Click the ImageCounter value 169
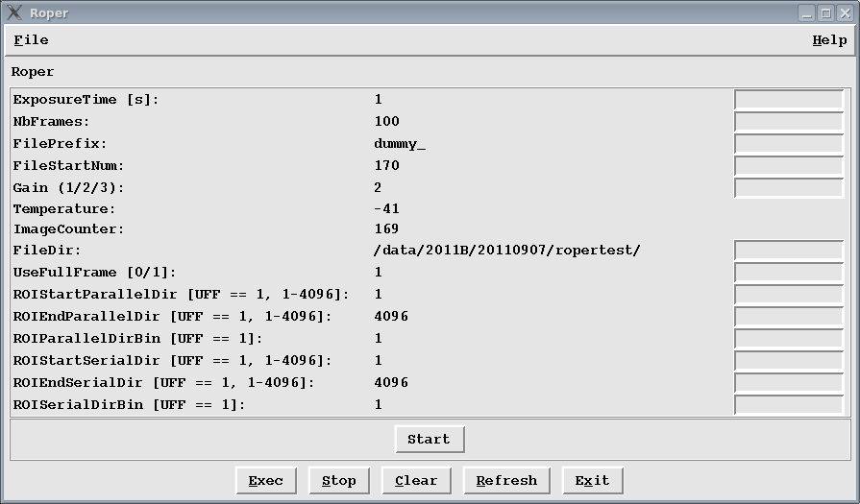This screenshot has height=504, width=860. (386, 229)
